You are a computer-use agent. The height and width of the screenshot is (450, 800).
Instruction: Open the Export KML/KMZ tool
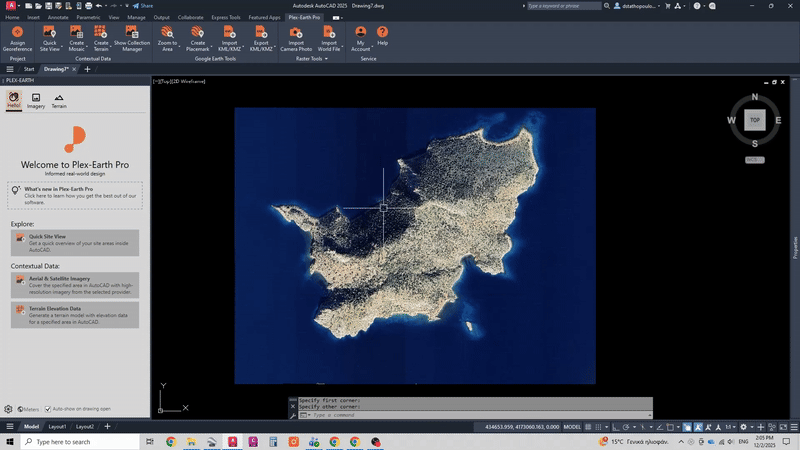[261, 38]
